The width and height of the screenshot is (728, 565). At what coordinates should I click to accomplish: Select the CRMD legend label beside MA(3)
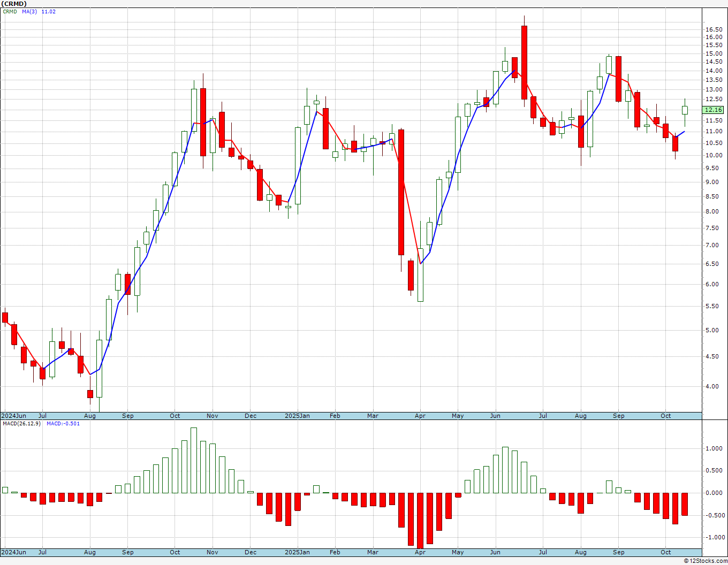(10, 11)
